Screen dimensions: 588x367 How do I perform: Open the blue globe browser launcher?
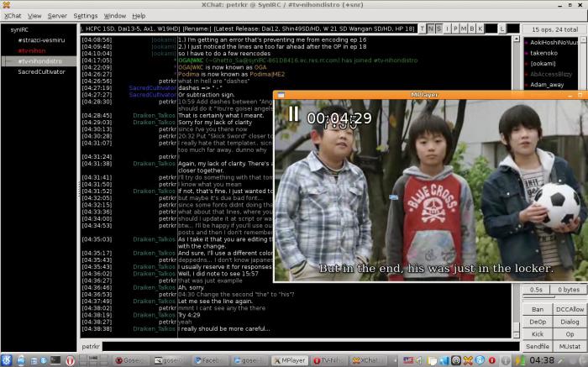point(44,360)
